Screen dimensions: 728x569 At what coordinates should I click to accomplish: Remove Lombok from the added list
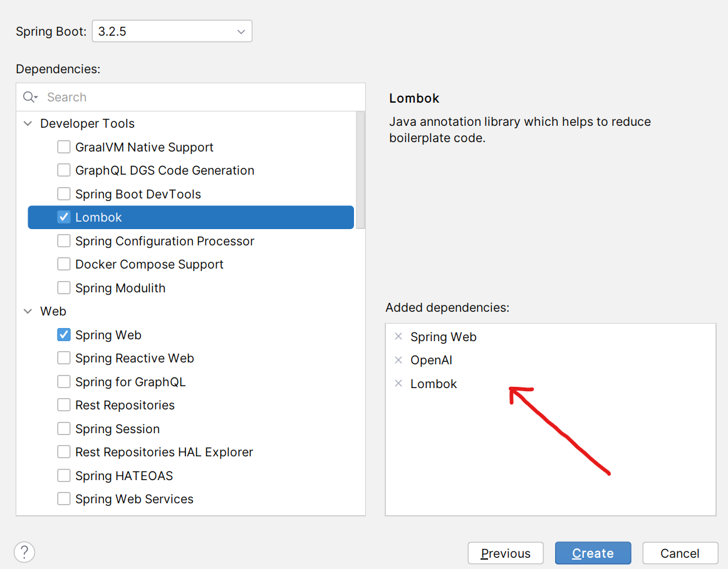(398, 384)
